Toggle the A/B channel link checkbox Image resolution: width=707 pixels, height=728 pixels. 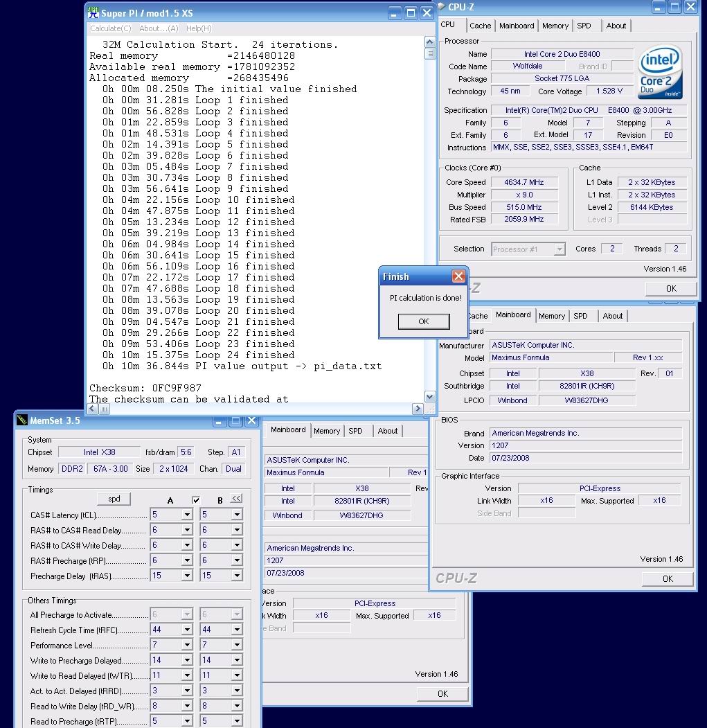[x=196, y=500]
